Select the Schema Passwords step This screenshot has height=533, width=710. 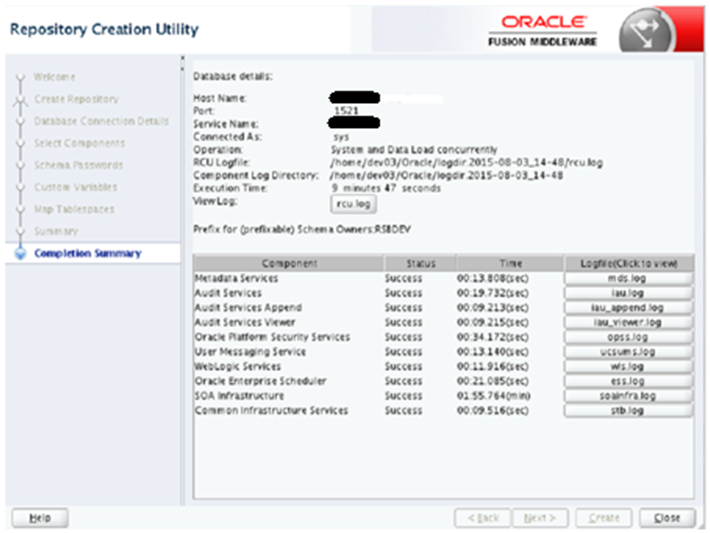78,165
